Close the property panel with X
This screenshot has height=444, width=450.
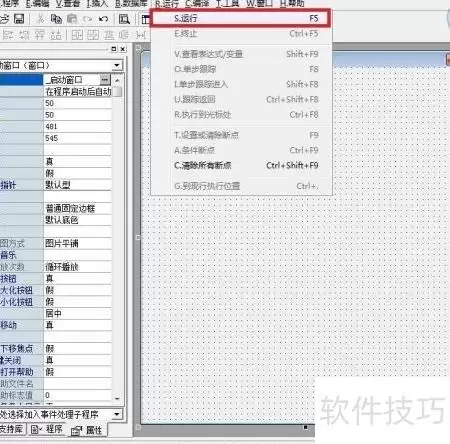click(x=123, y=49)
